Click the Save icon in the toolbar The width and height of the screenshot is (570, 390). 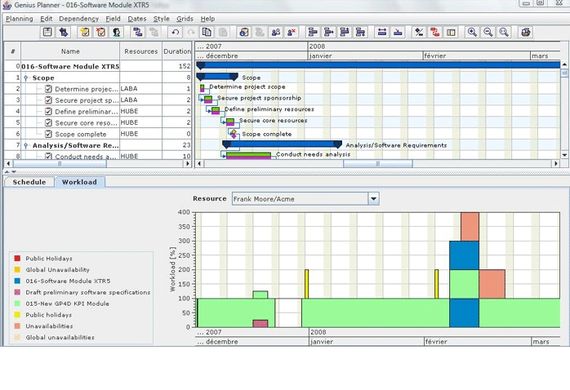[x=47, y=32]
